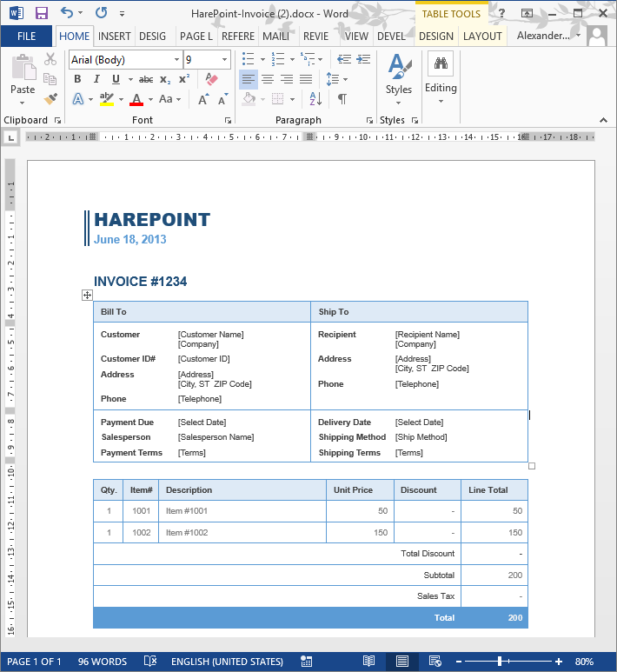Image resolution: width=617 pixels, height=672 pixels.
Task: Toggle Show/Hide paragraph marks
Action: [342, 99]
